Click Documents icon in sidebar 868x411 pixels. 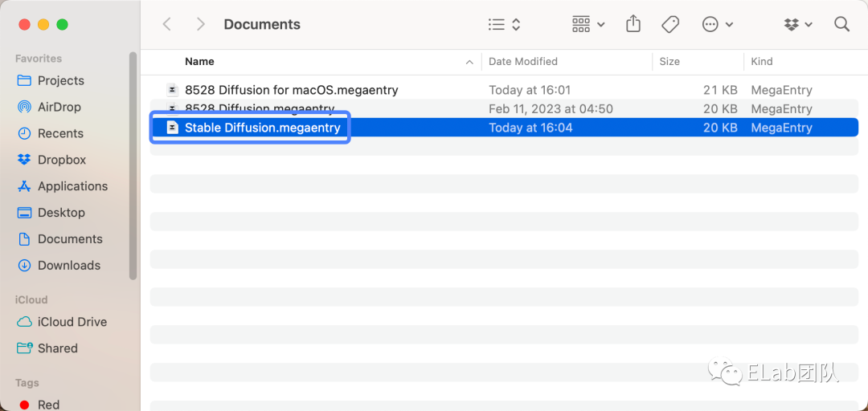(x=24, y=239)
